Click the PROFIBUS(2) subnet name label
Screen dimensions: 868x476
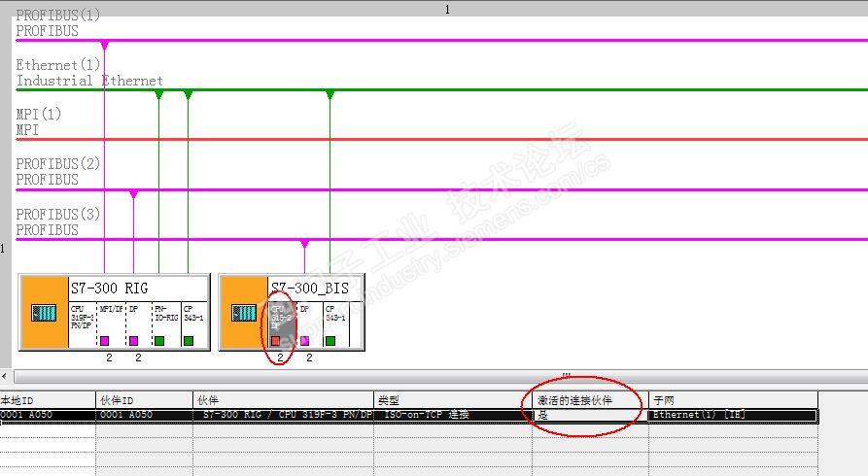[x=57, y=164]
